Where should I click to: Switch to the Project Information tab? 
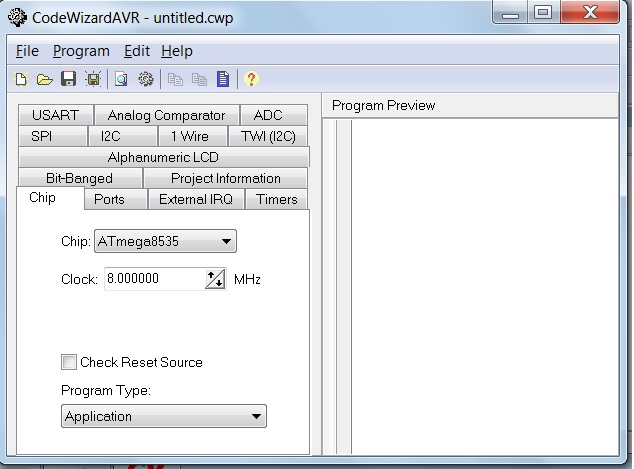[x=226, y=178]
